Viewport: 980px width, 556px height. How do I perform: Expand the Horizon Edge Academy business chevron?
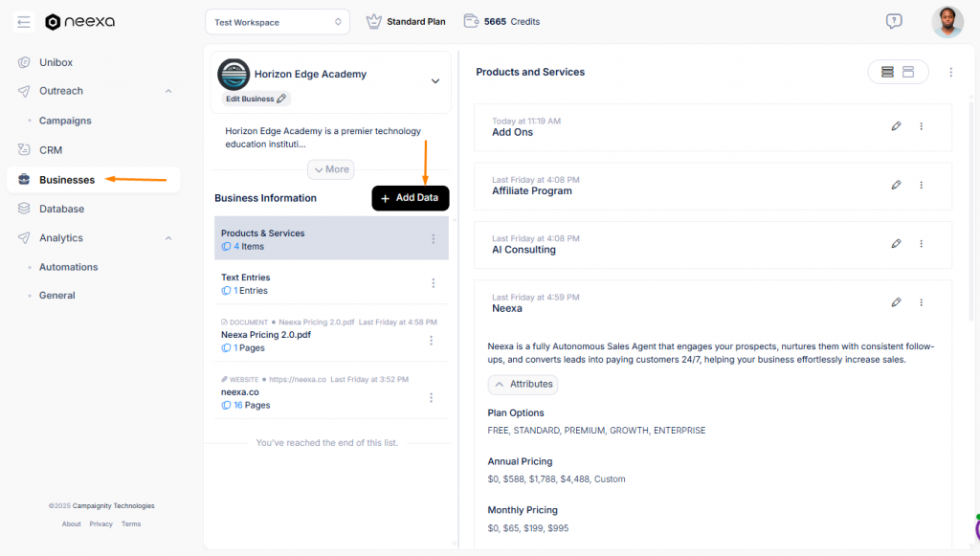pyautogui.click(x=435, y=81)
